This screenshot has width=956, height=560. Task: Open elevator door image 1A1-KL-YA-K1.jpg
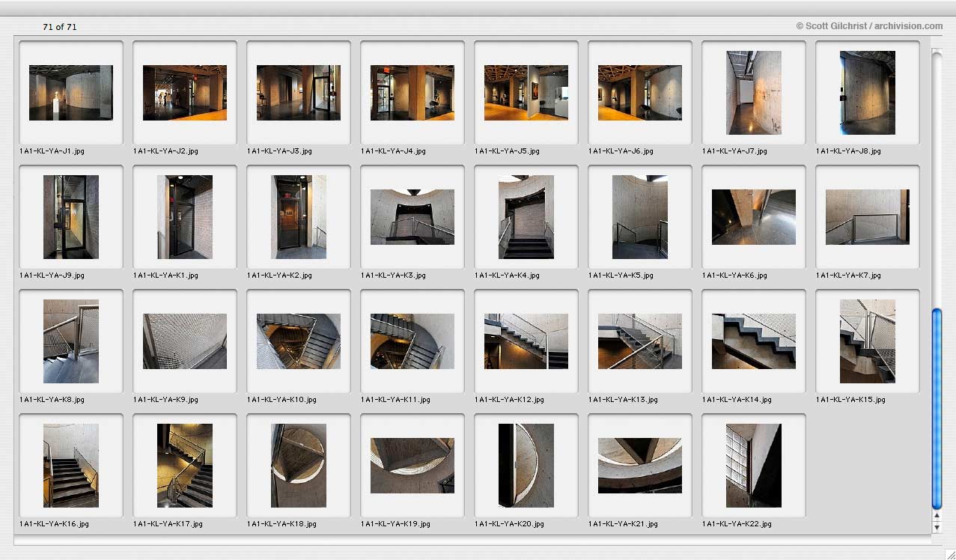(x=185, y=217)
